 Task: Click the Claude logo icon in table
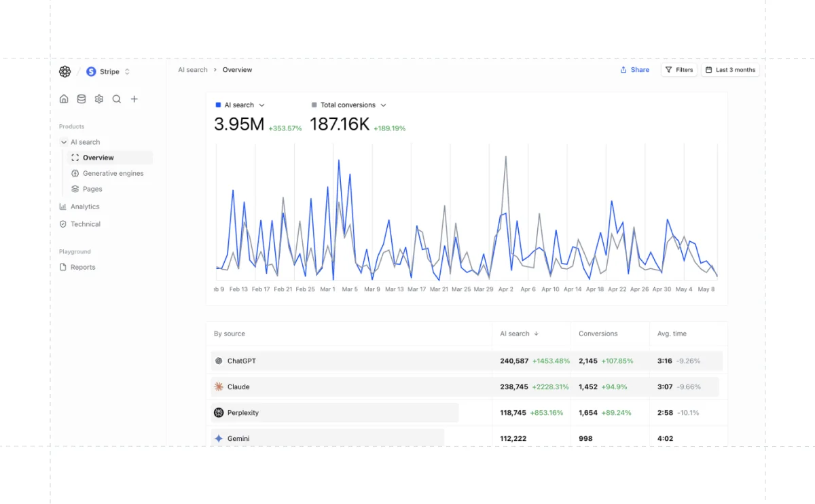(x=219, y=387)
